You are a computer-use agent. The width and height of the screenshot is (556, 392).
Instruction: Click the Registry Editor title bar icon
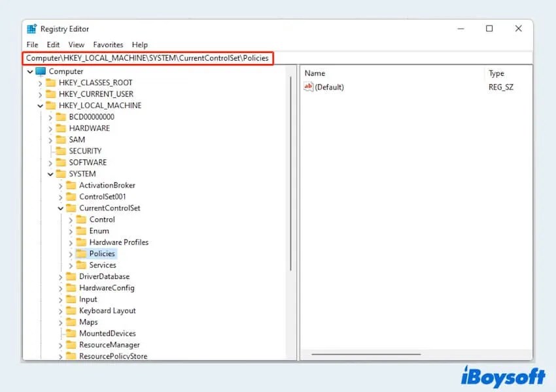[x=33, y=28]
